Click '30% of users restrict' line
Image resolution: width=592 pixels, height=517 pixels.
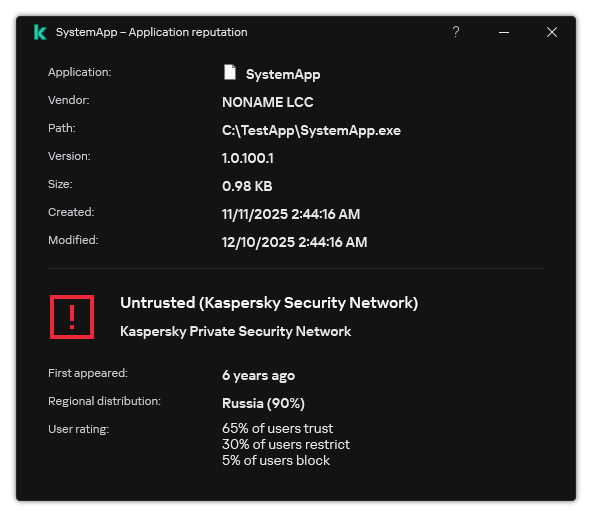(286, 444)
